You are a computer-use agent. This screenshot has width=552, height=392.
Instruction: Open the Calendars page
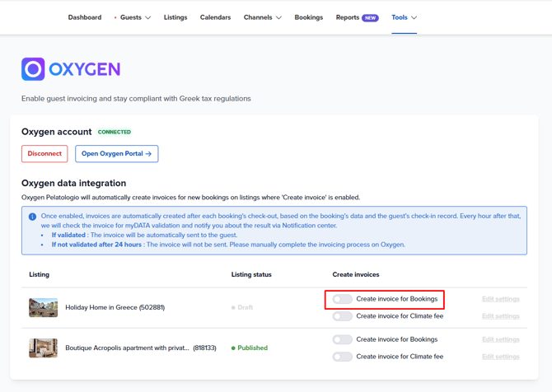216,17
